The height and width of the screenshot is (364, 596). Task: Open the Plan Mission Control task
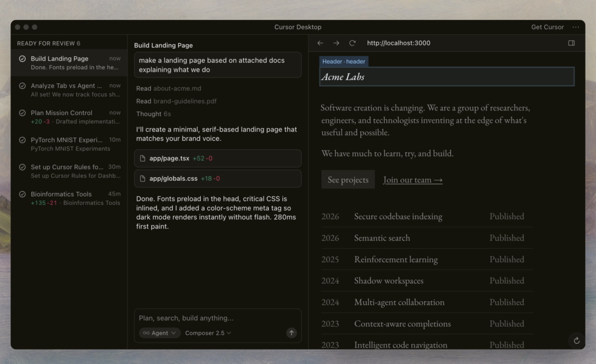[69, 117]
